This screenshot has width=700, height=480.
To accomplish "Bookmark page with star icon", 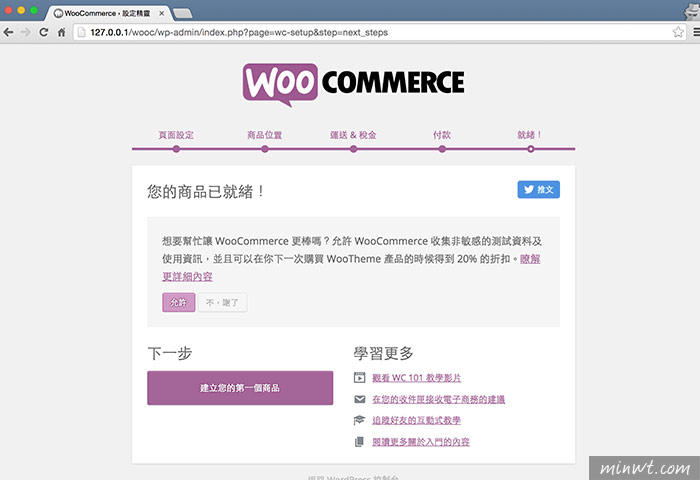I will 678,32.
